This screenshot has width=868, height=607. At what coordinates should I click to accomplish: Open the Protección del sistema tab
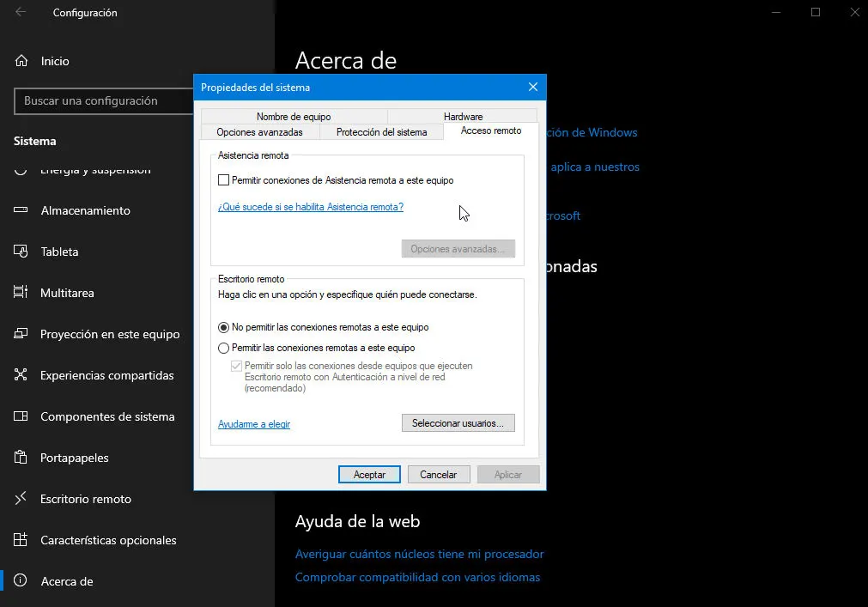click(x=381, y=132)
